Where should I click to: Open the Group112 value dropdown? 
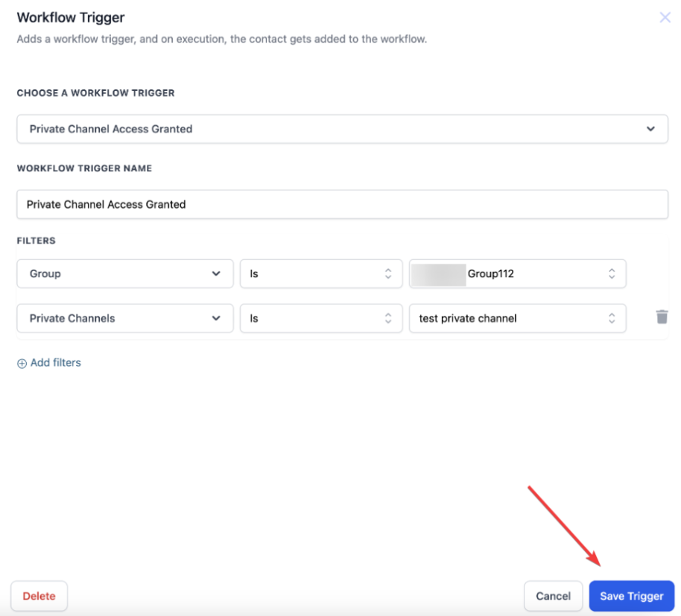517,274
